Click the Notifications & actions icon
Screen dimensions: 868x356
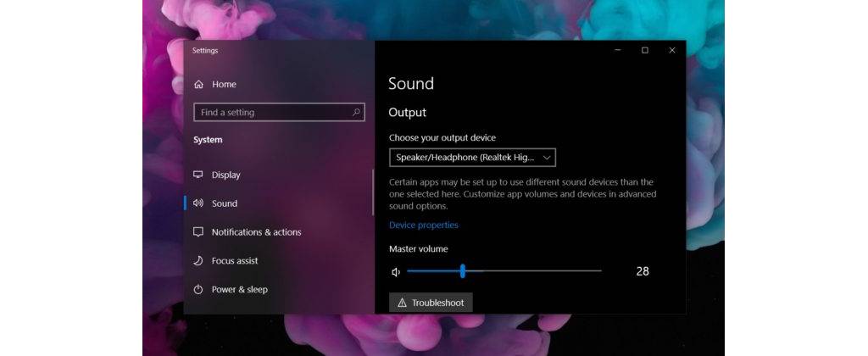[x=198, y=232]
